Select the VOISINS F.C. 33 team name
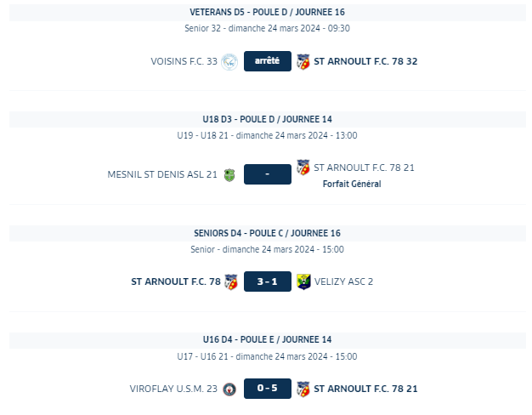The width and height of the screenshot is (532, 415). [184, 61]
